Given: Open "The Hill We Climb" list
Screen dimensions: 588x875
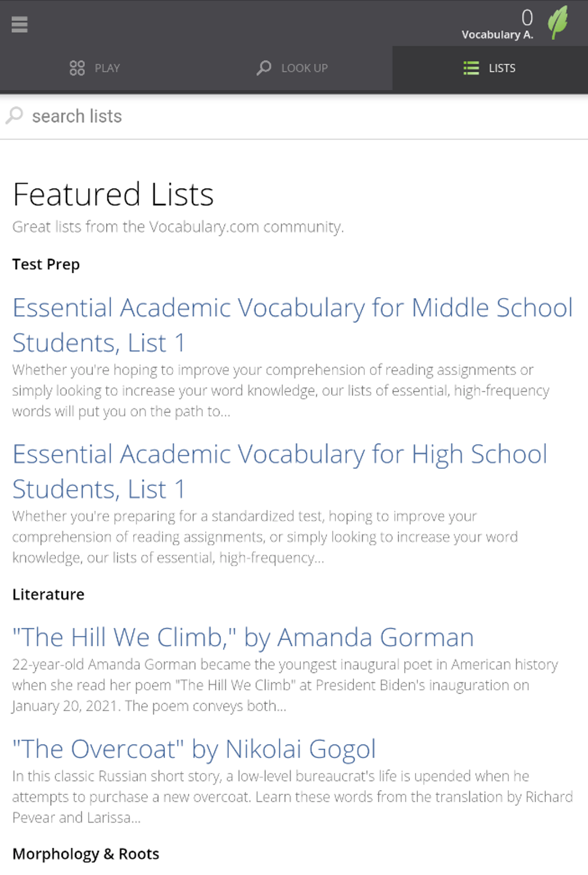Looking at the screenshot, I should pyautogui.click(x=243, y=637).
